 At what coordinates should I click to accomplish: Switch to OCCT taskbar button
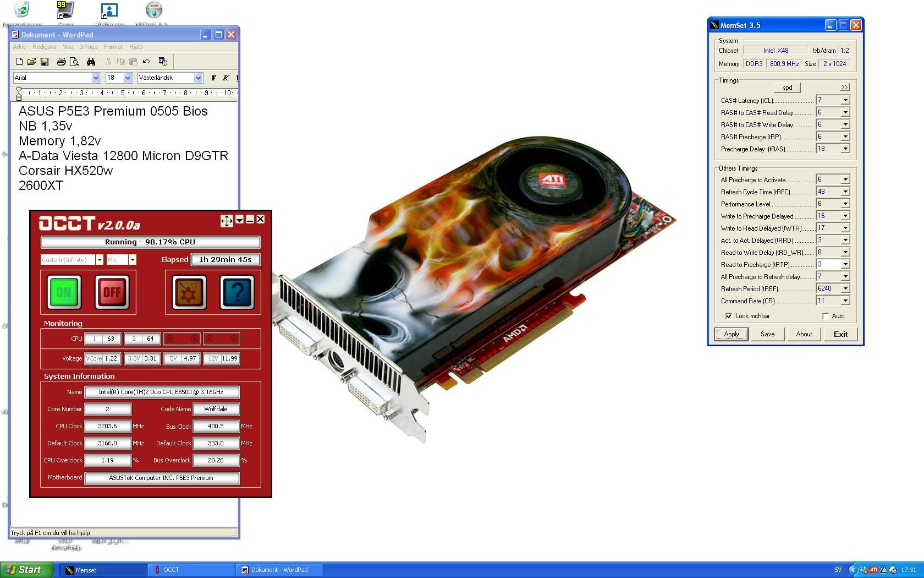click(191, 570)
